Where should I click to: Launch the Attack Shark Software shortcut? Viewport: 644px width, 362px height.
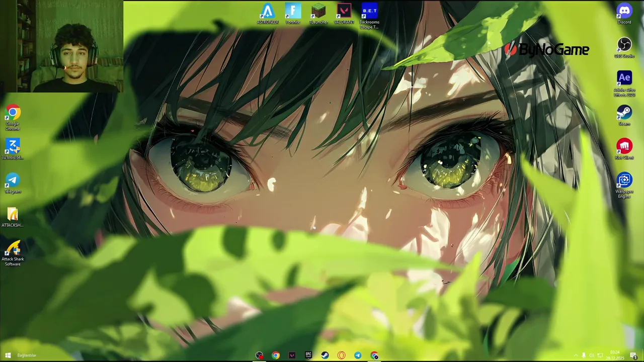click(13, 253)
